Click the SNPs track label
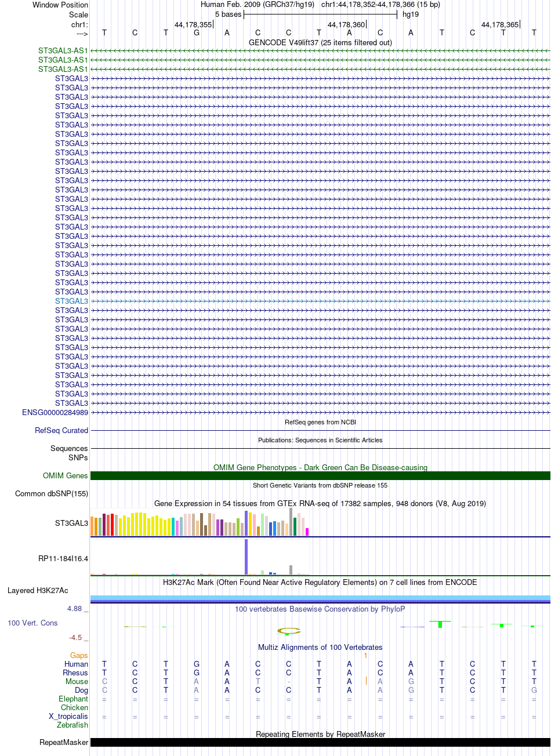This screenshot has height=756, width=551. (x=78, y=457)
